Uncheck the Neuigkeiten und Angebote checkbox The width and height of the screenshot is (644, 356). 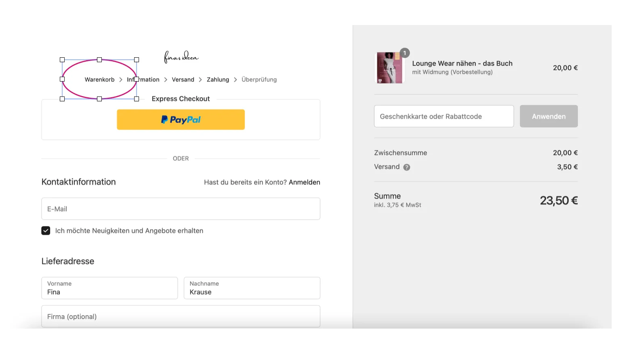pyautogui.click(x=46, y=230)
